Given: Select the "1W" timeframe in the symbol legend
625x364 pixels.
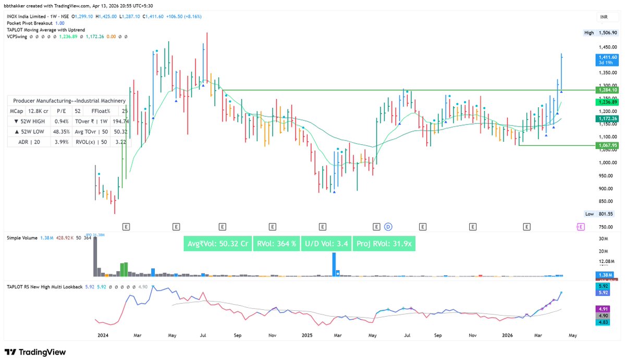Looking at the screenshot, I should point(53,16).
